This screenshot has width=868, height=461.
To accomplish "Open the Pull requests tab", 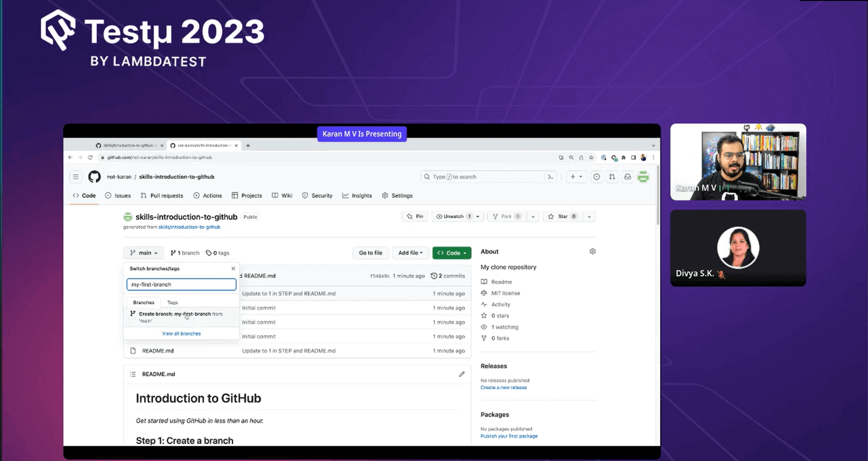I will point(162,196).
